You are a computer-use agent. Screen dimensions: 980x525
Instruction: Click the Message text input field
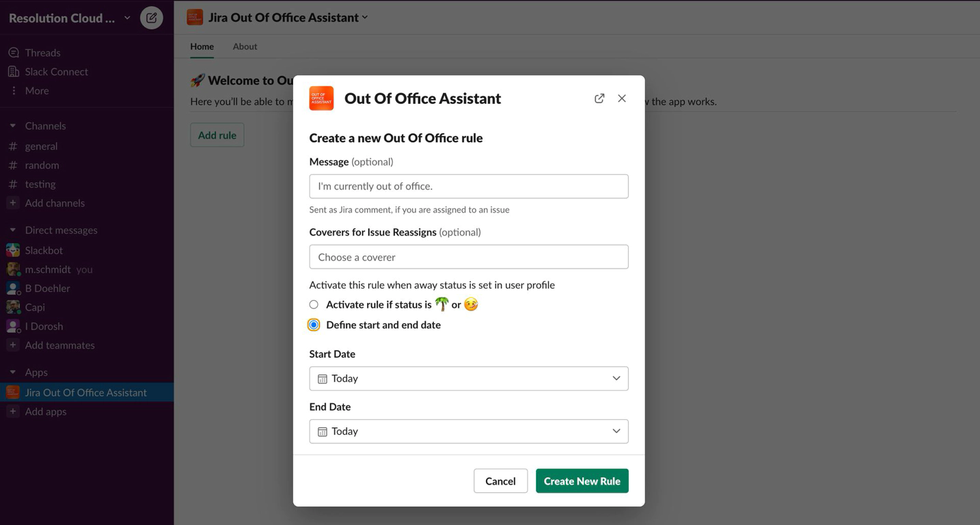(x=469, y=187)
